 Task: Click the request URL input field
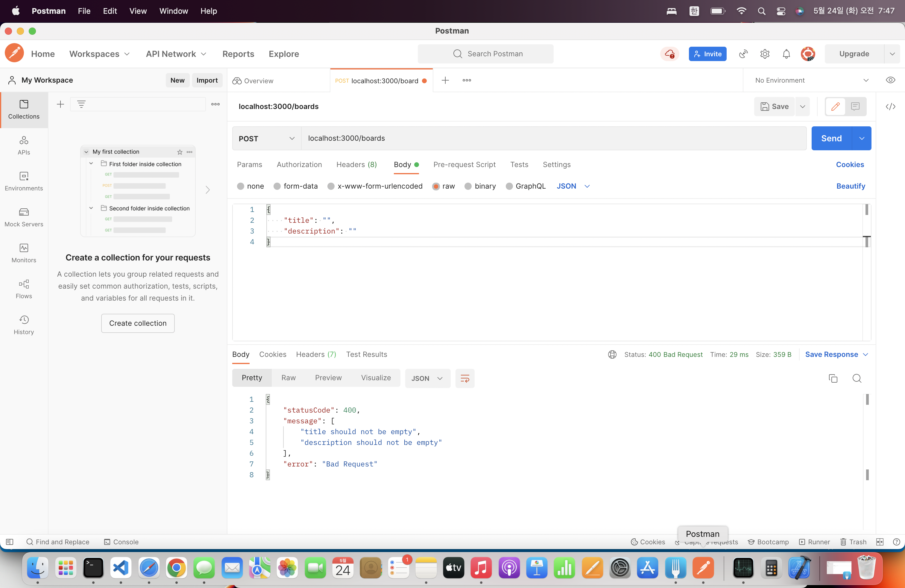point(553,138)
